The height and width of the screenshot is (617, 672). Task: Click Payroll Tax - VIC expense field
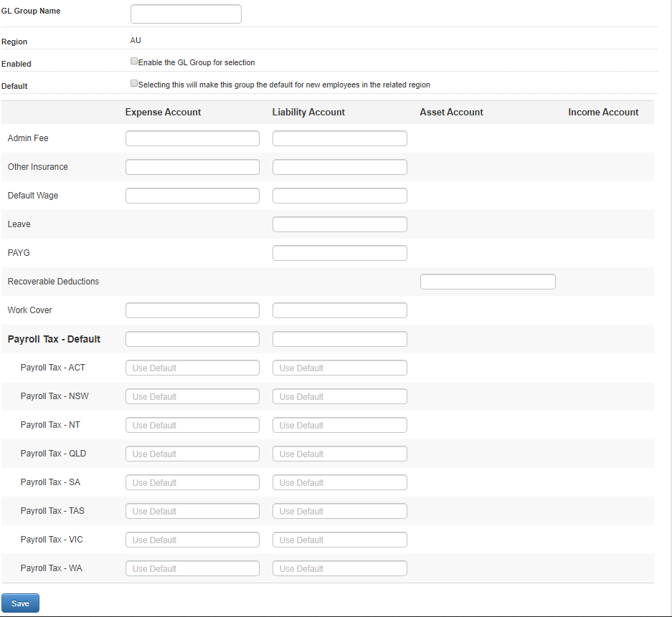[192, 540]
